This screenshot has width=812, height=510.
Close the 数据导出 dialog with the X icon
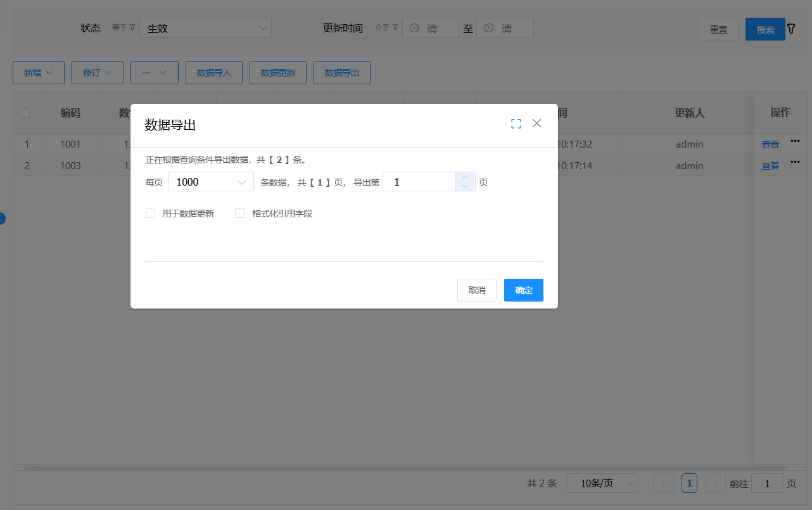[x=536, y=124]
